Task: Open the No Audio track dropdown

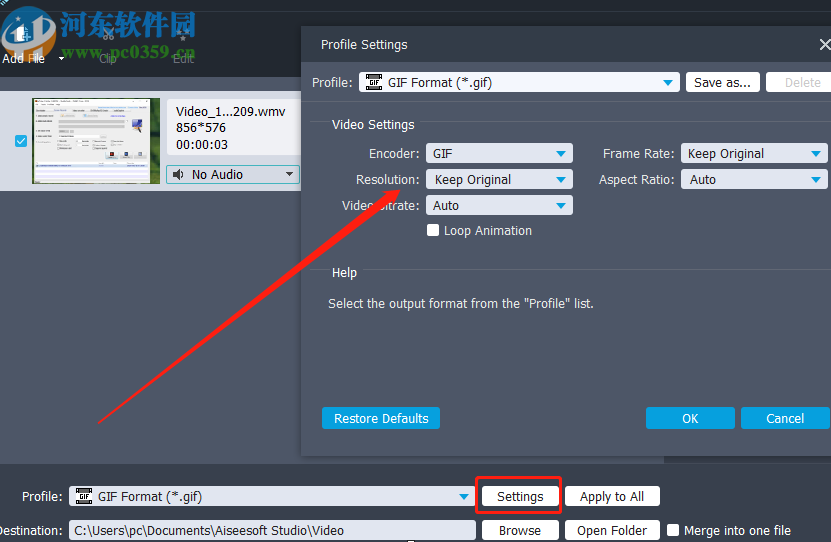Action: [233, 174]
